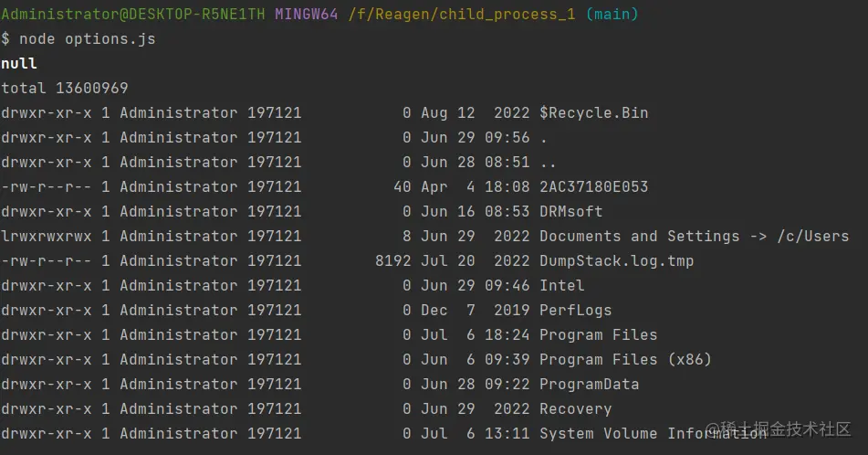Click the MINGW64 label in prompt
The image size is (868, 455).
tap(307, 15)
